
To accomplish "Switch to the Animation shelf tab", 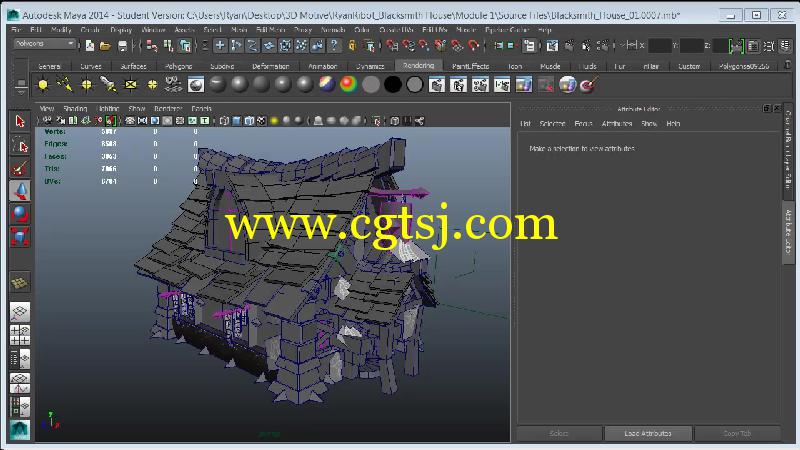I will [x=322, y=66].
